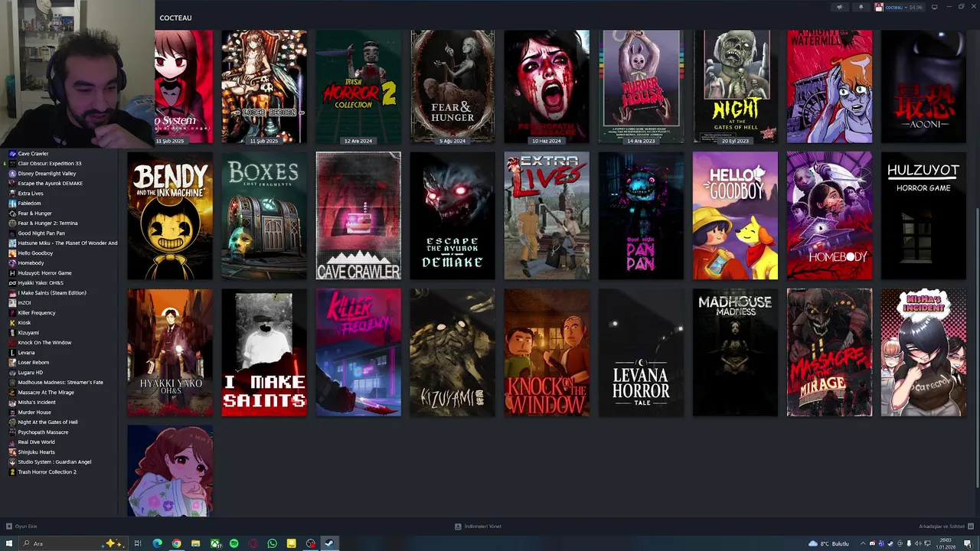Open Night at the Gates of Hell cover
The height and width of the screenshot is (551, 980).
(735, 86)
